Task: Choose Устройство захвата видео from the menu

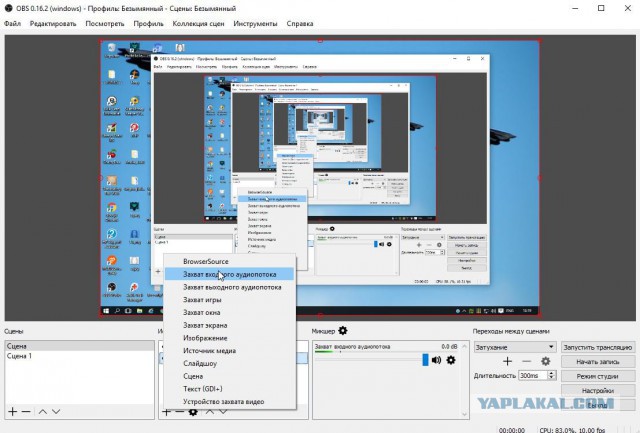Action: 229,402
